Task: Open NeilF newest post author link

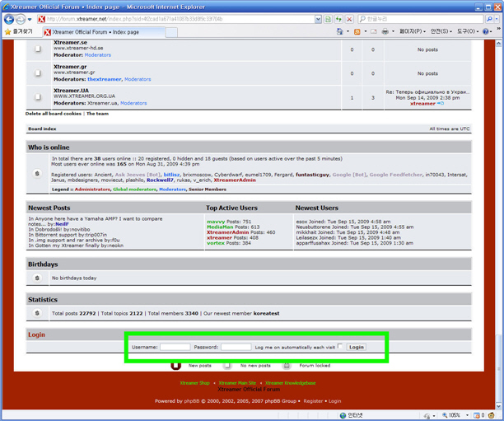Action: point(62,224)
